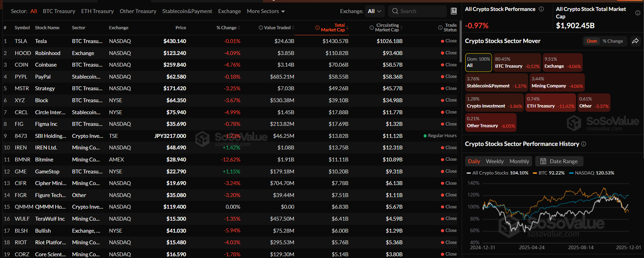This screenshot has width=644, height=258.
Task: Select the All sector filter
Action: 33,11
